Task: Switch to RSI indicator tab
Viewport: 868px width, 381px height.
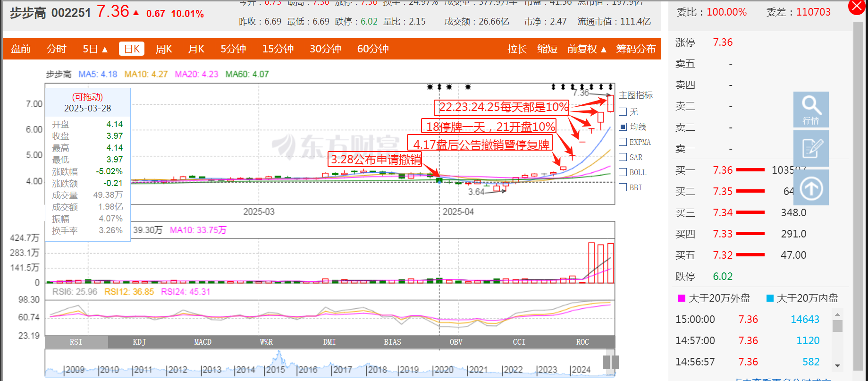Action: coord(76,342)
